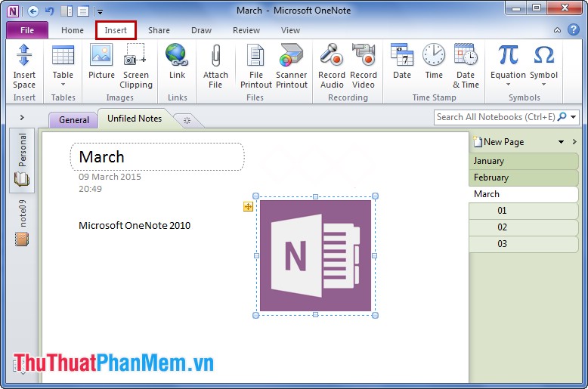Open the Equation dropdown arrow
Image resolution: width=588 pixels, height=389 pixels.
[x=508, y=85]
